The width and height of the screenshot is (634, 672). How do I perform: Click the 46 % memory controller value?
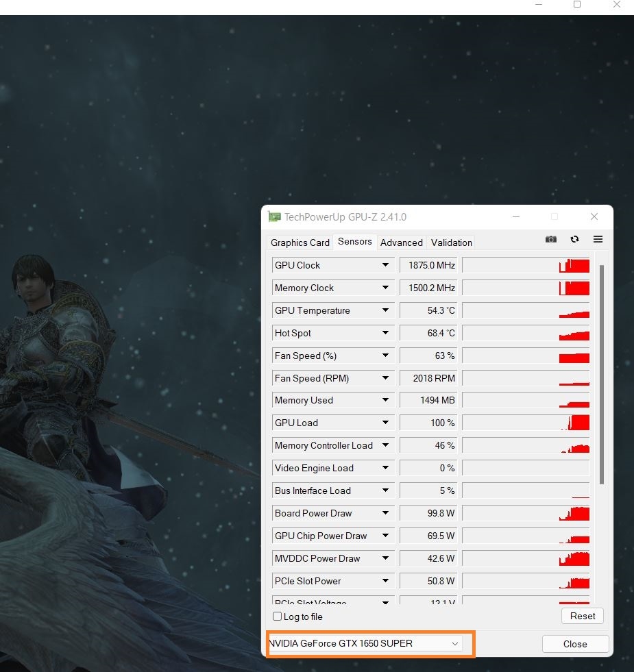point(428,445)
